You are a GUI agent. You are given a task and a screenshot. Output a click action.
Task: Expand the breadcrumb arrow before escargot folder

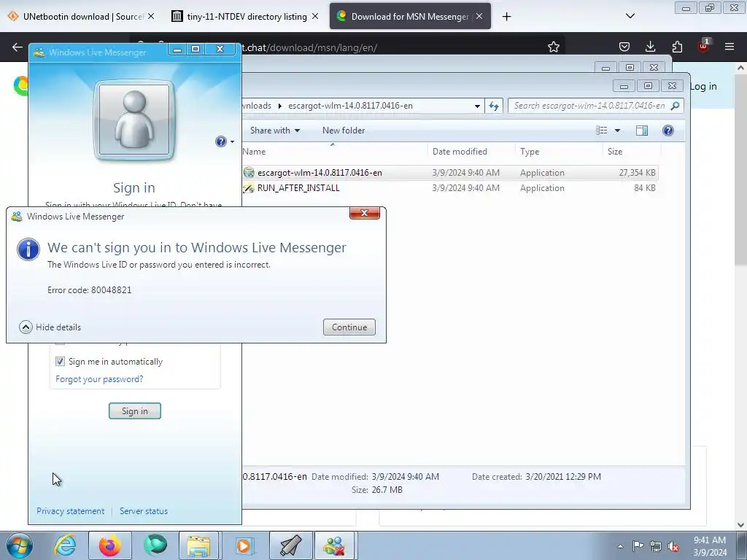pos(280,106)
